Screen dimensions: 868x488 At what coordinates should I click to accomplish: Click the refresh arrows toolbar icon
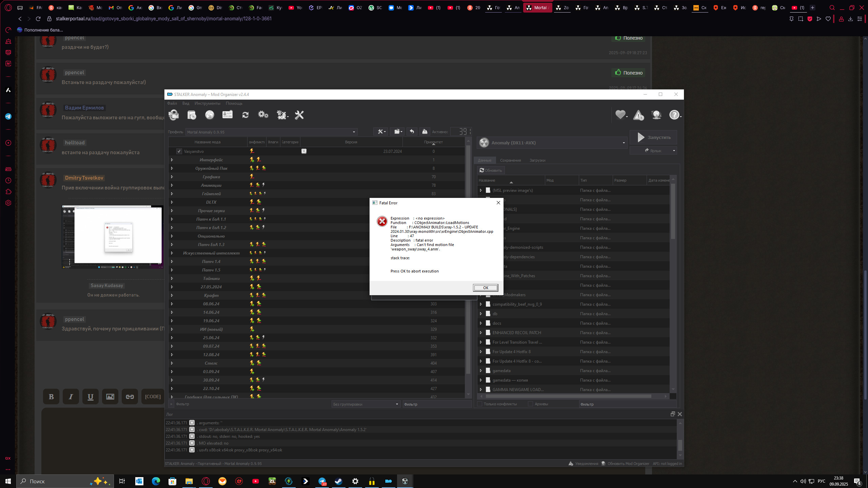click(x=245, y=115)
